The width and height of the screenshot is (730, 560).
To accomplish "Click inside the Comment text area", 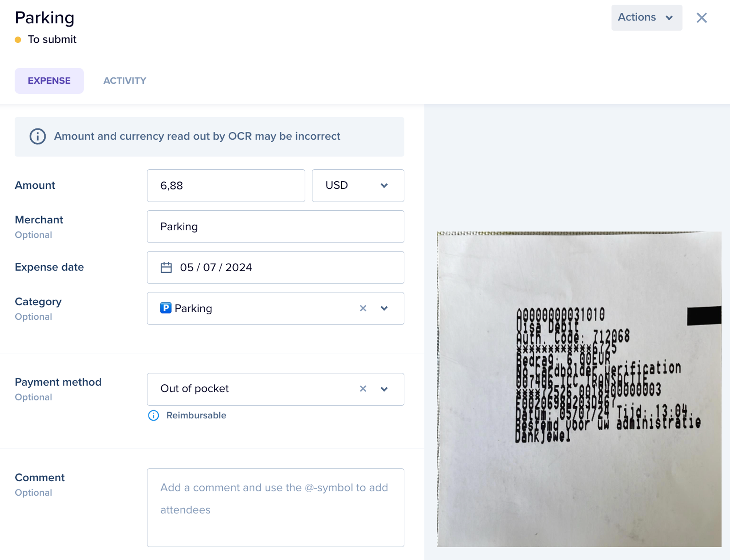I will click(x=275, y=507).
